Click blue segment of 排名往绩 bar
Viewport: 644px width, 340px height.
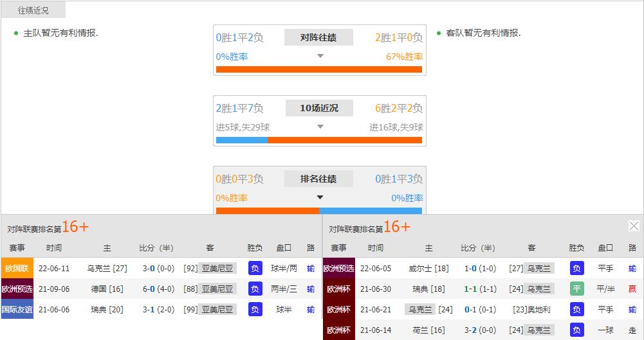371,210
